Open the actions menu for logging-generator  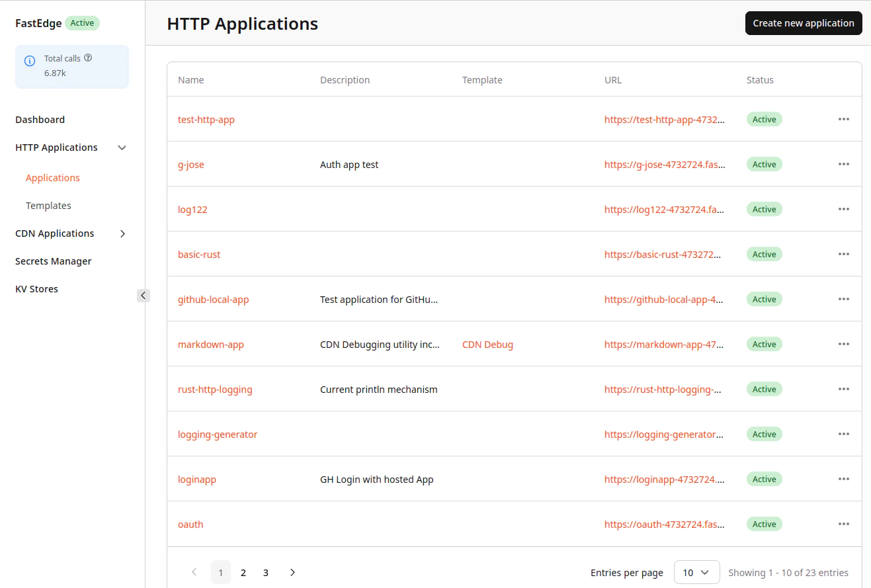click(843, 434)
